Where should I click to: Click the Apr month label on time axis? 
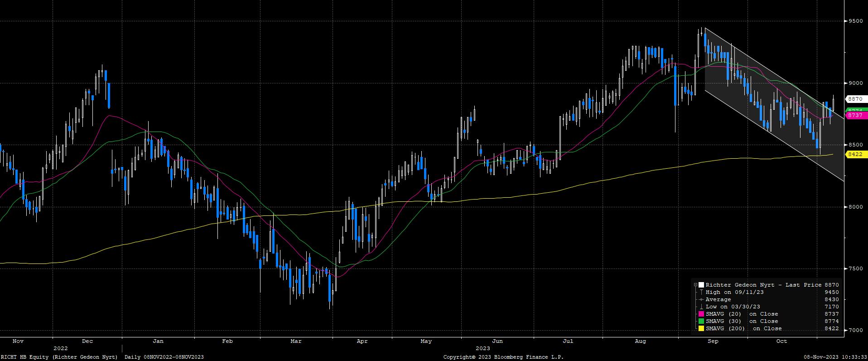tap(362, 341)
